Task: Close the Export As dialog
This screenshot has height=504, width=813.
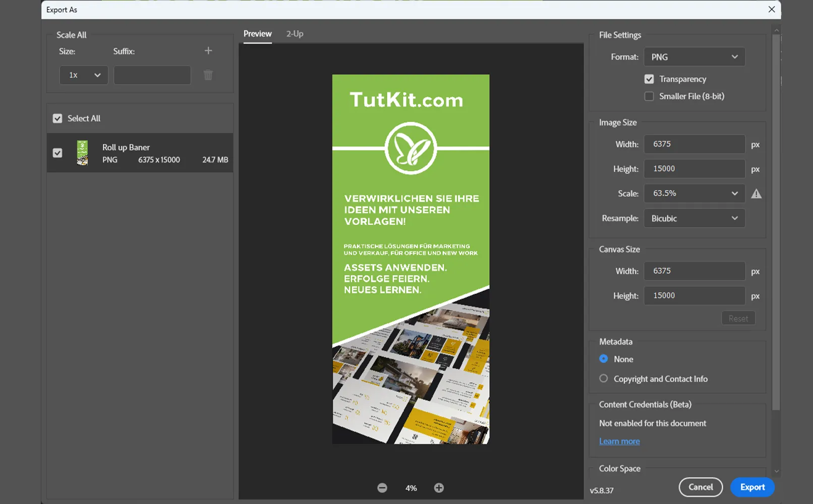Action: [x=772, y=10]
